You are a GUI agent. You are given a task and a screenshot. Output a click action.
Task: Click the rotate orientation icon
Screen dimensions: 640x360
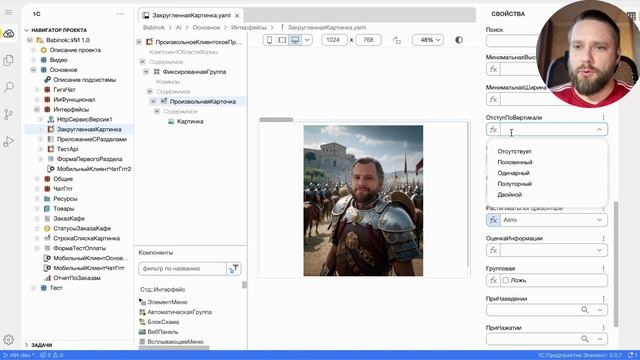[397, 40]
